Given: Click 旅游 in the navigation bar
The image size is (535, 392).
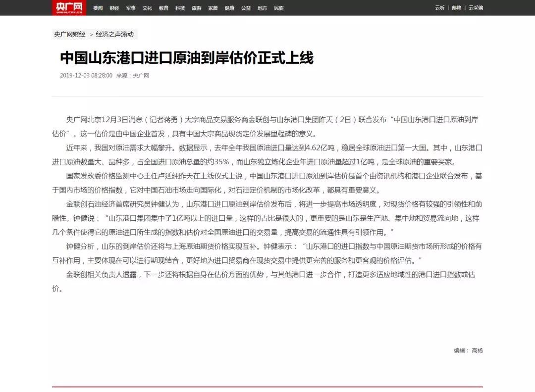Looking at the screenshot, I should click(197, 8).
